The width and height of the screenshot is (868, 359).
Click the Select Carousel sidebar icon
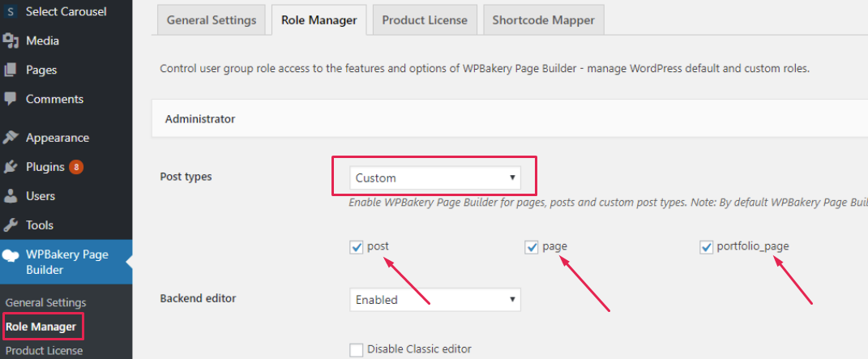tap(11, 12)
